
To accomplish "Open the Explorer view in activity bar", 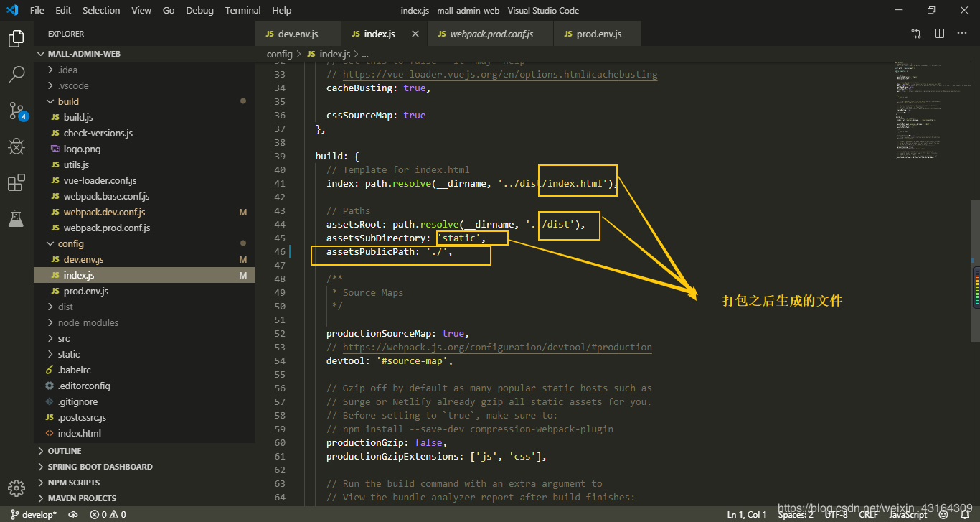I will tap(16, 39).
